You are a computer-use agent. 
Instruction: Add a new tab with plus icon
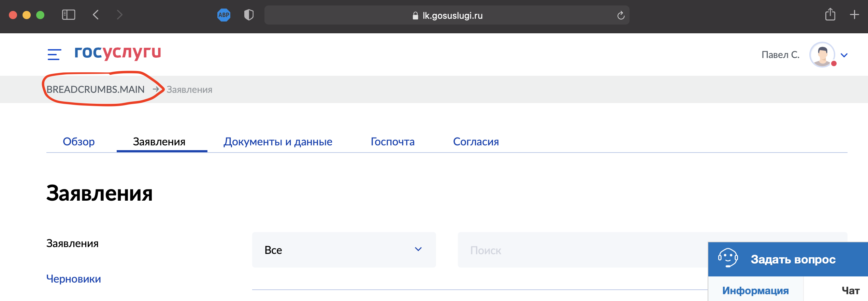coord(854,15)
